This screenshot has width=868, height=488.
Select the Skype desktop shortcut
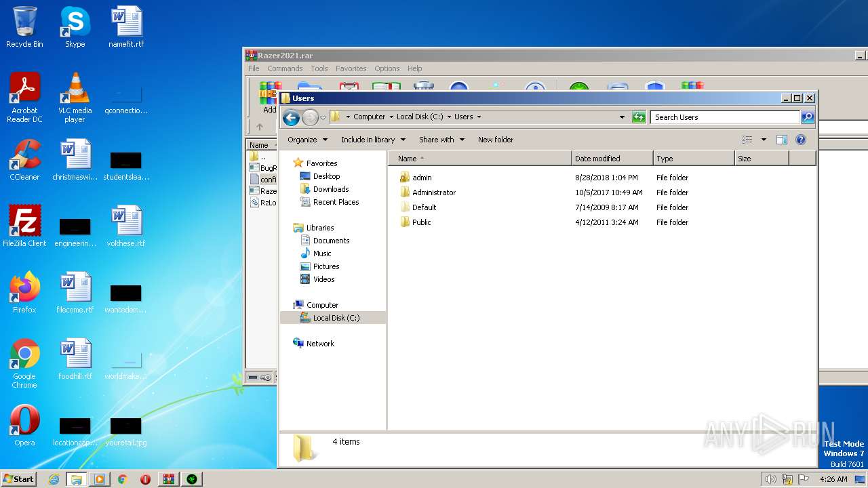(75, 28)
